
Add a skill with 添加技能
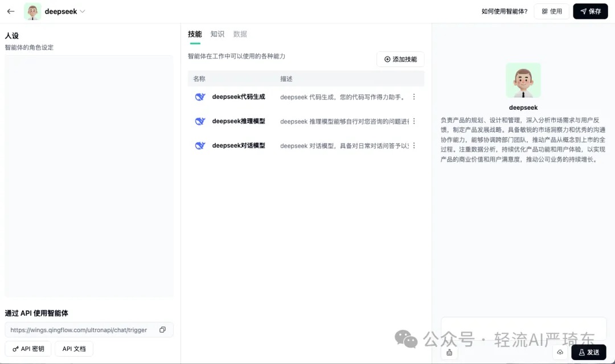click(400, 59)
